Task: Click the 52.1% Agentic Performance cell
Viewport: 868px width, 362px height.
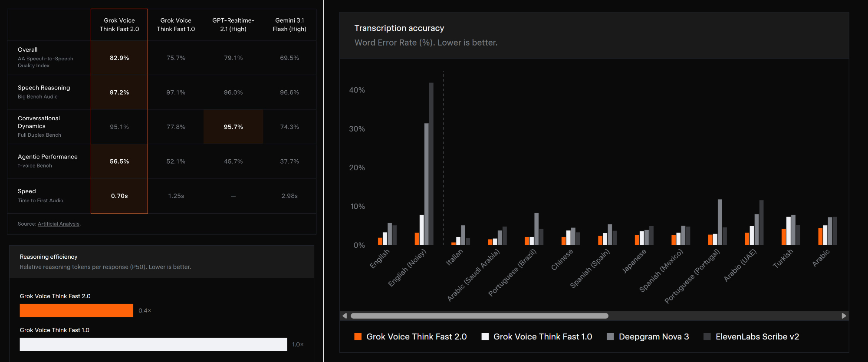Action: [x=176, y=161]
